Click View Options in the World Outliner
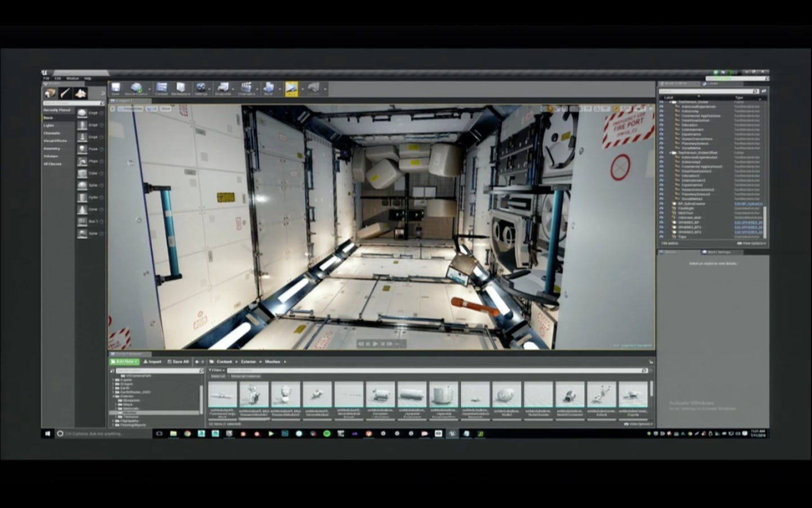The height and width of the screenshot is (508, 812). 750,243
